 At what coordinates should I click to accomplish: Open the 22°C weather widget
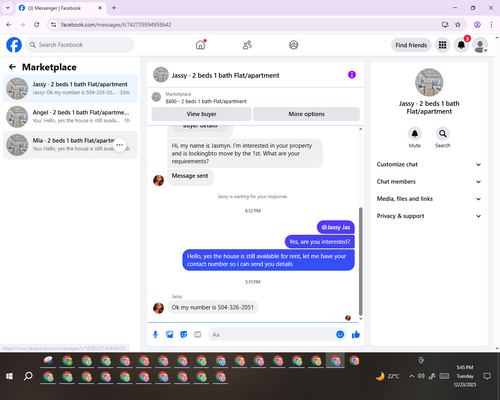tap(387, 376)
